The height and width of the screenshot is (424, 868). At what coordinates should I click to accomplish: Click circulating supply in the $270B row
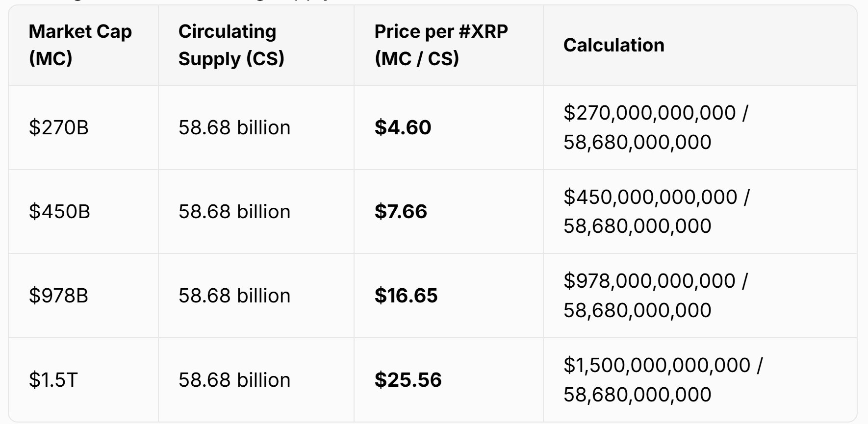(234, 127)
